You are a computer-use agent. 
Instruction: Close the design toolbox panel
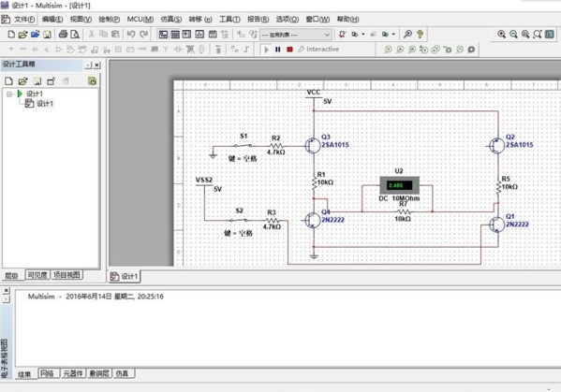97,65
